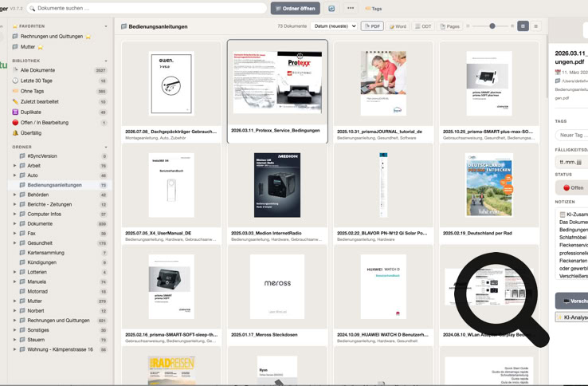Click the Kündigungen folder icon

22,262
